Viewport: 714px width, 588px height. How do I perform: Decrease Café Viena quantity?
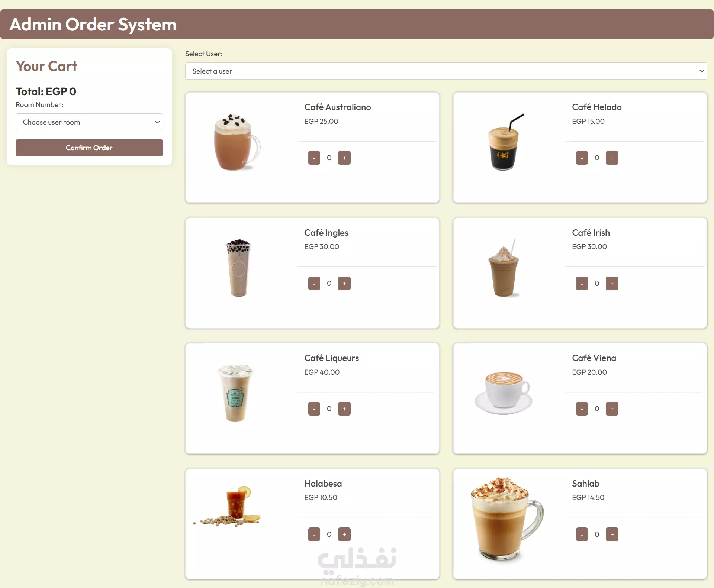582,409
